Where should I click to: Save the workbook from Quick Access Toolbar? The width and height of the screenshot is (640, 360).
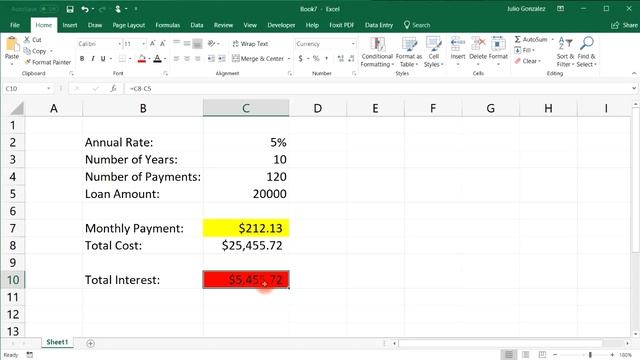(70, 9)
